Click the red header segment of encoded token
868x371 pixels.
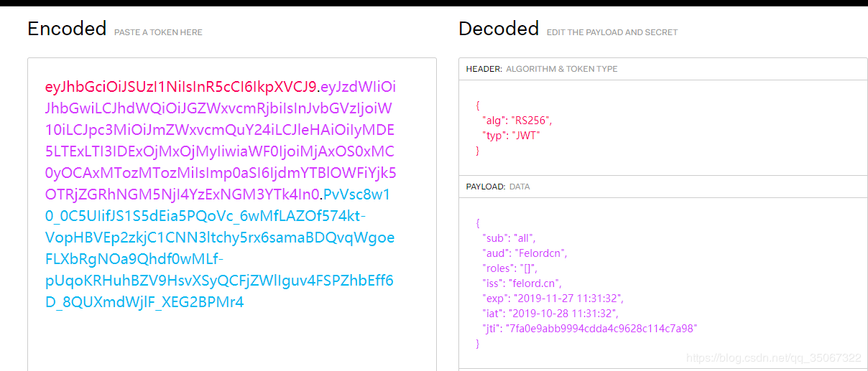point(180,88)
